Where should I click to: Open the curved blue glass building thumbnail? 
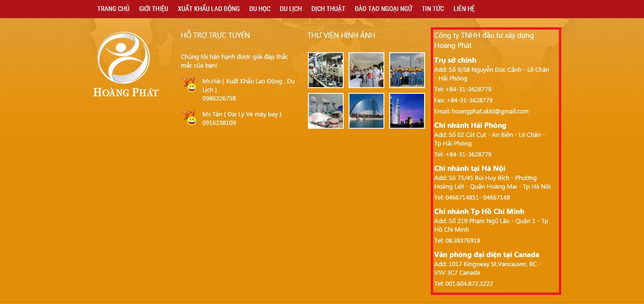pos(366,111)
